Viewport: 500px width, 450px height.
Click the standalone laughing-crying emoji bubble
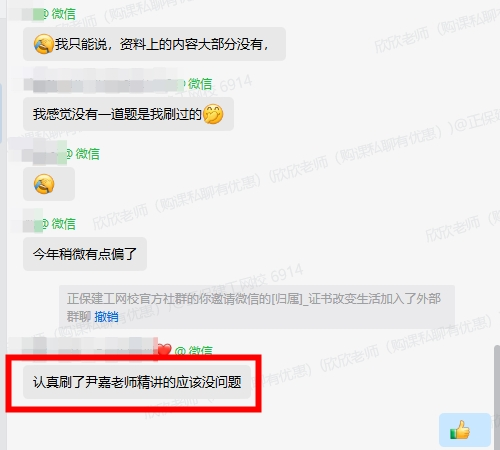coord(49,184)
